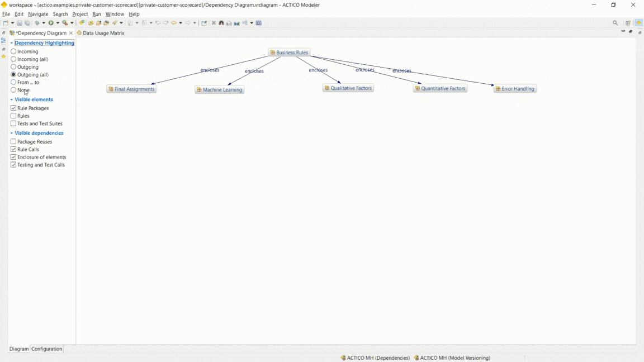Open the Window menu
Viewport: 644px width, 362px height.
115,14
